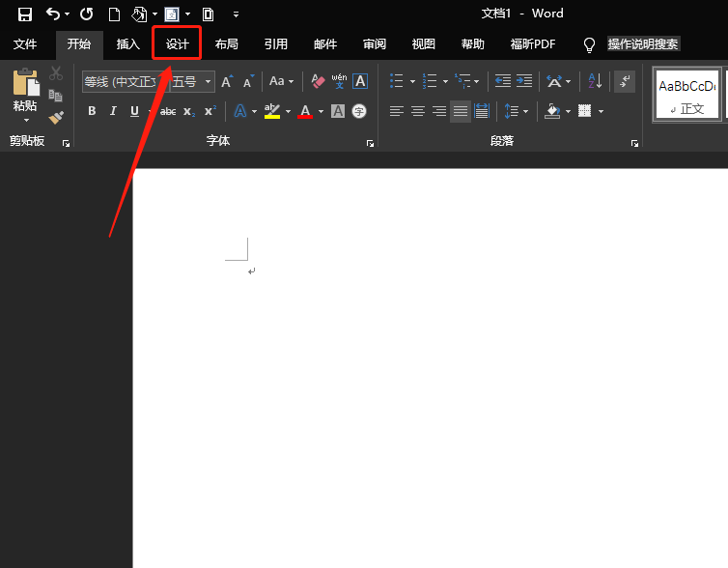Click the Format Painter brush icon
Image resolution: width=728 pixels, height=568 pixels.
coord(56,117)
